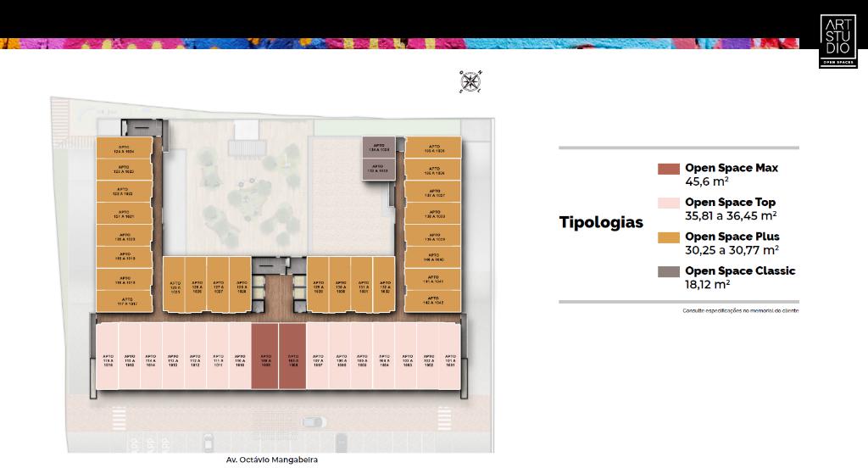
Task: Click the Open Space Classic legend label
Action: pos(739,270)
